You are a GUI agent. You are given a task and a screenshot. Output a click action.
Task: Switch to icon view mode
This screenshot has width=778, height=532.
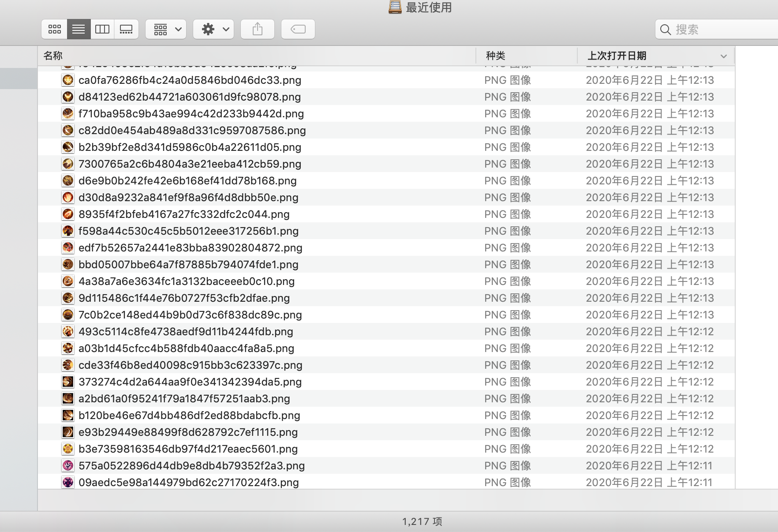tap(55, 29)
